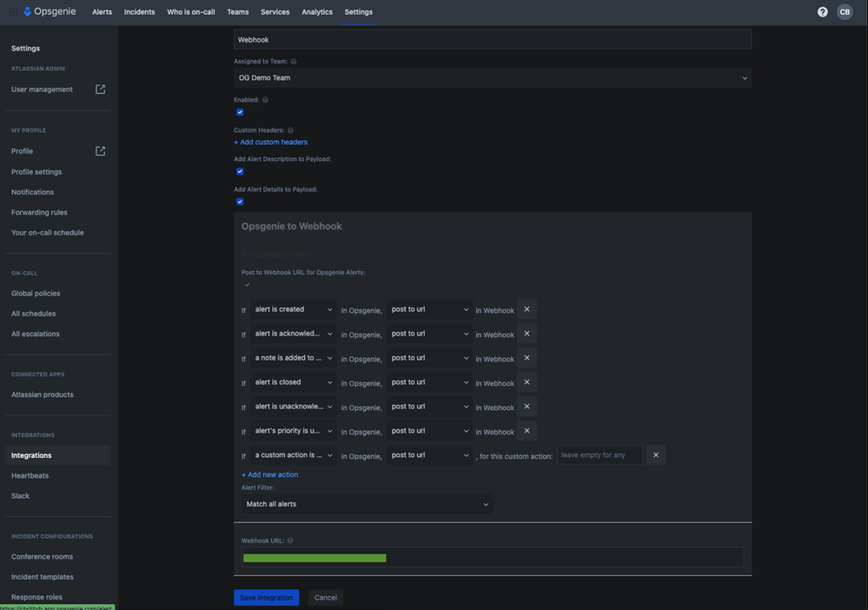The height and width of the screenshot is (610, 868).
Task: Open 'post to url' dropdown in custom action row
Action: click(x=429, y=455)
